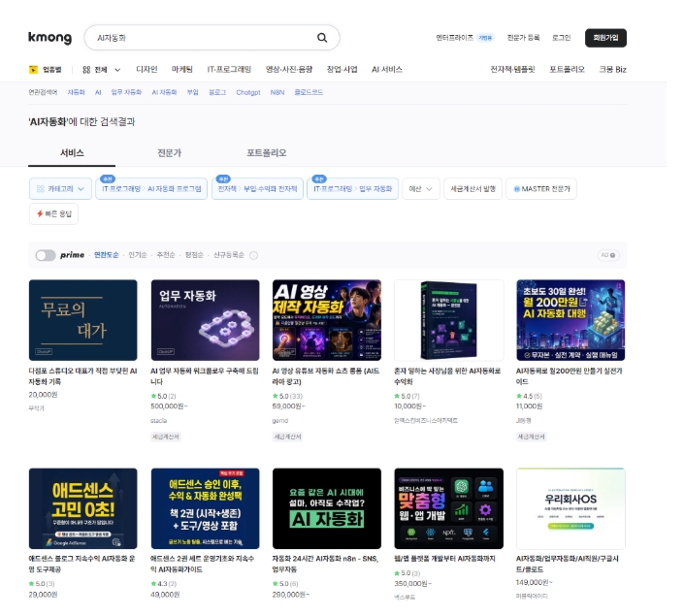This screenshot has height=616, width=684.
Task: Open the AI 서비스 menu
Action: (x=387, y=70)
